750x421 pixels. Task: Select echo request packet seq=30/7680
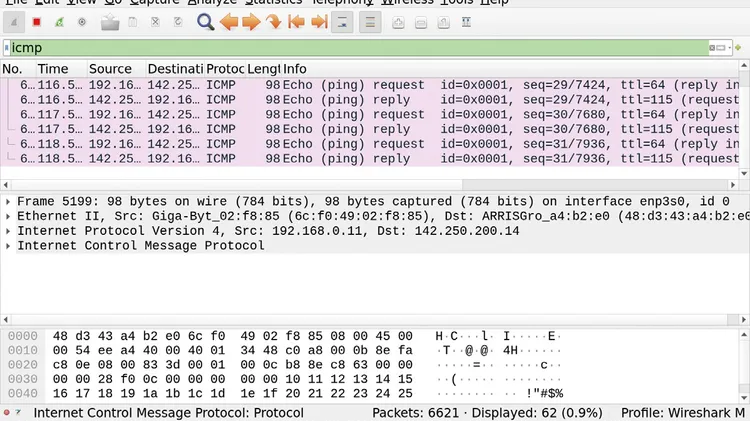370,114
